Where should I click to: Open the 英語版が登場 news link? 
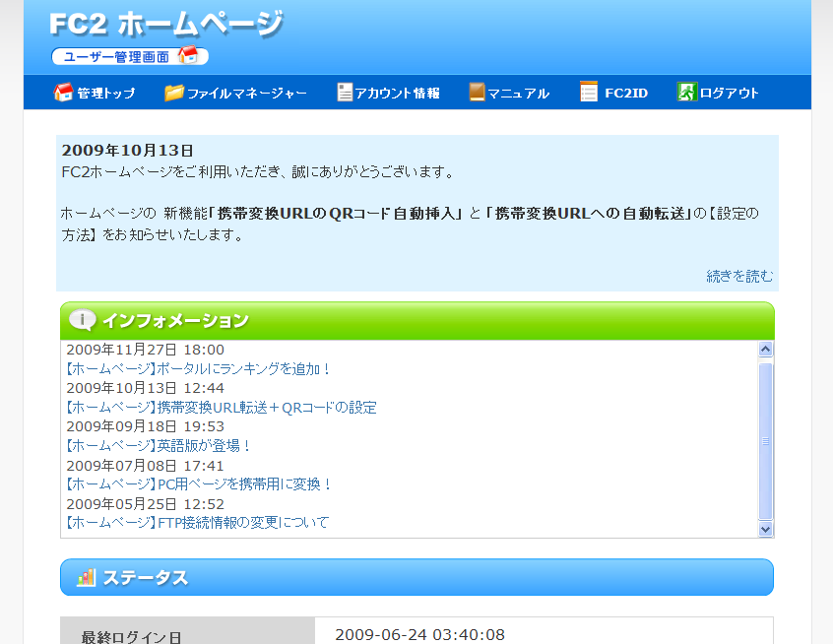click(159, 445)
